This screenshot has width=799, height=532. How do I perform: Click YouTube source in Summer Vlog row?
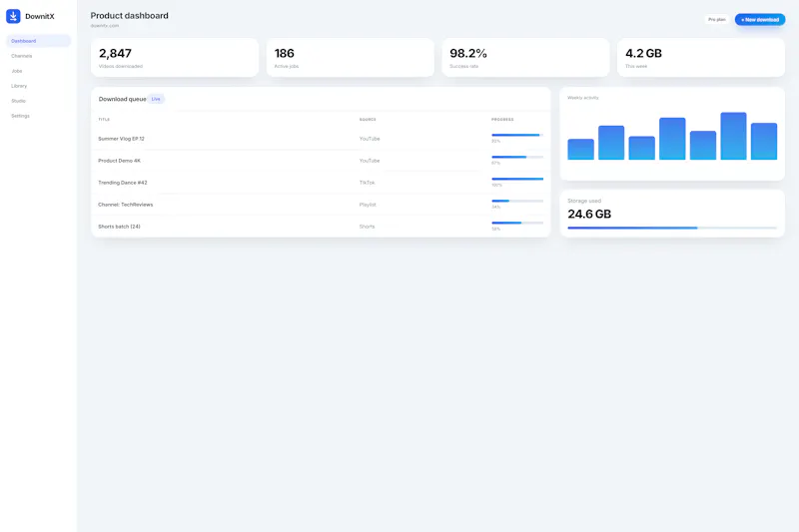[370, 139]
